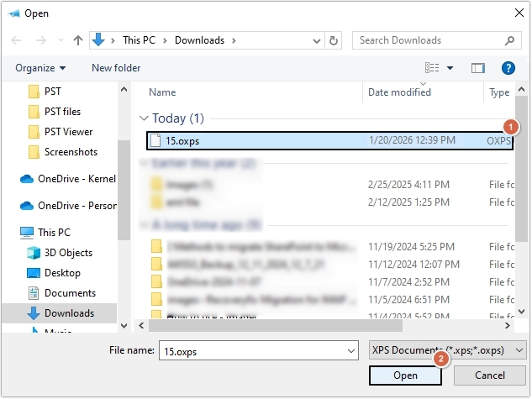Show the preview pane

click(x=477, y=68)
